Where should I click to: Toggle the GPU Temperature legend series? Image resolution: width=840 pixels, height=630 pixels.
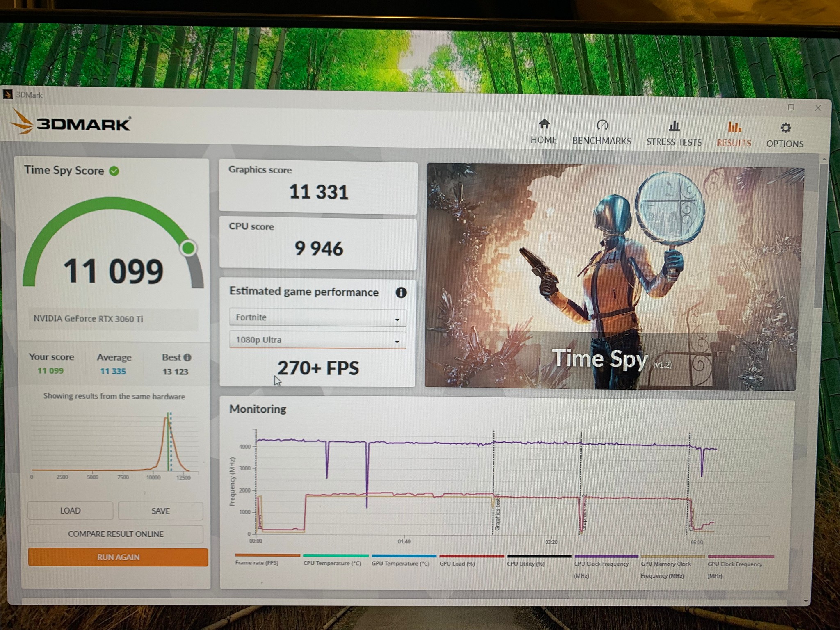coord(404,560)
